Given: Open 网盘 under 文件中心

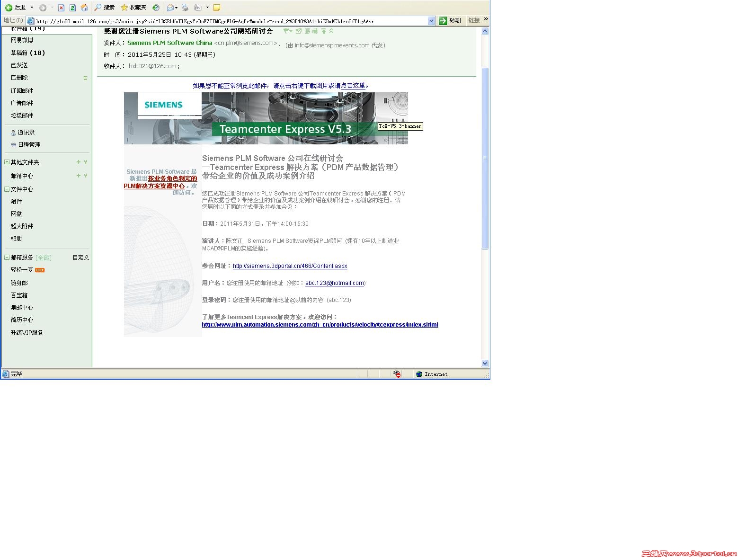Looking at the screenshot, I should coord(17,214).
